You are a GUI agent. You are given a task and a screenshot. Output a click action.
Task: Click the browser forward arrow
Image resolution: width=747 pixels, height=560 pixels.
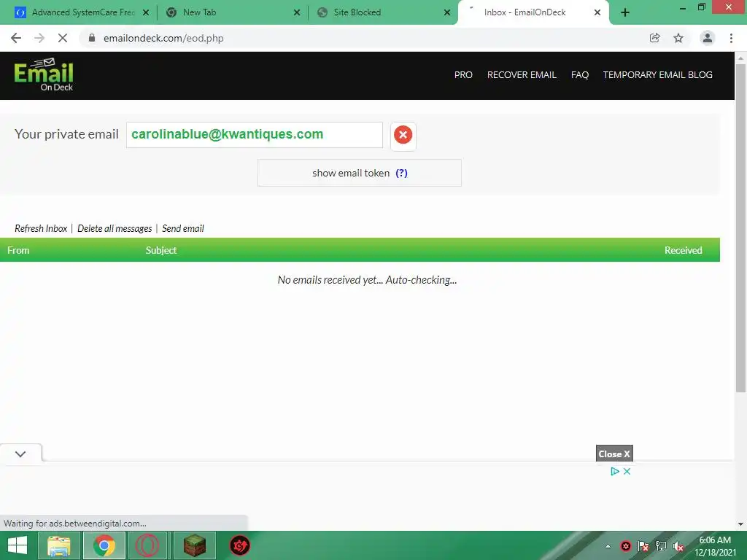(x=39, y=38)
